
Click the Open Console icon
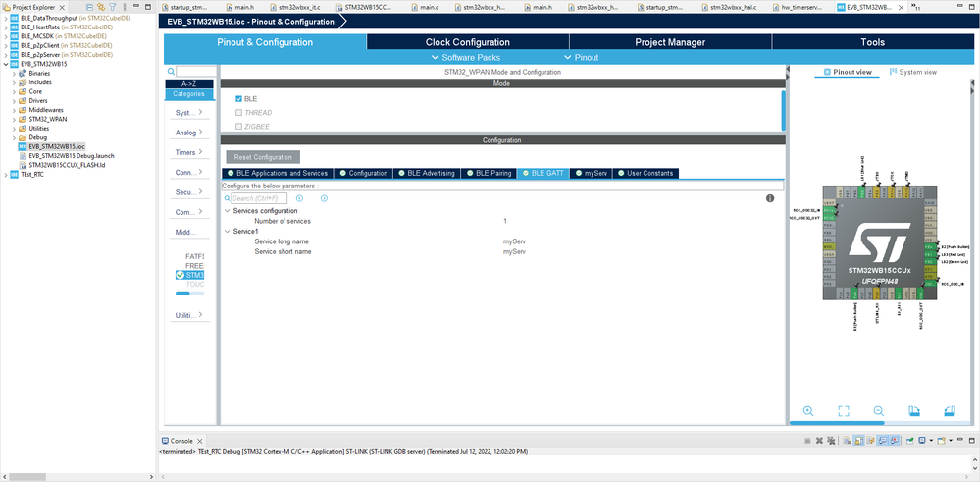pyautogui.click(x=943, y=441)
